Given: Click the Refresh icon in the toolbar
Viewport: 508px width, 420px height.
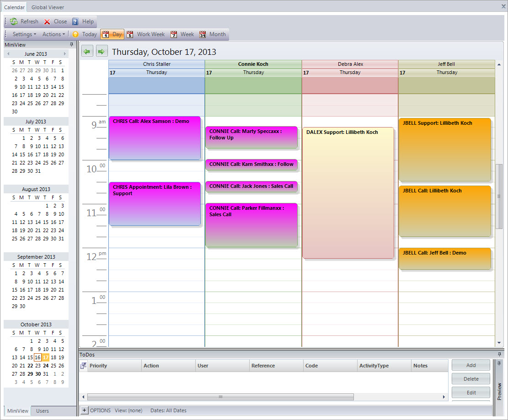Looking at the screenshot, I should click(x=14, y=21).
